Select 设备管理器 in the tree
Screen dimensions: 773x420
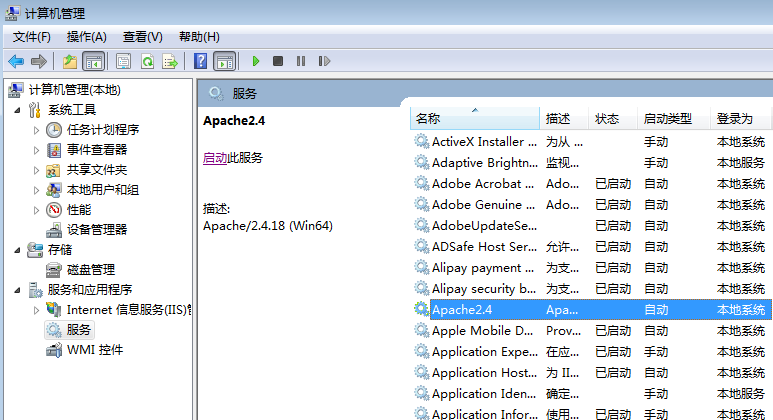pyautogui.click(x=96, y=229)
